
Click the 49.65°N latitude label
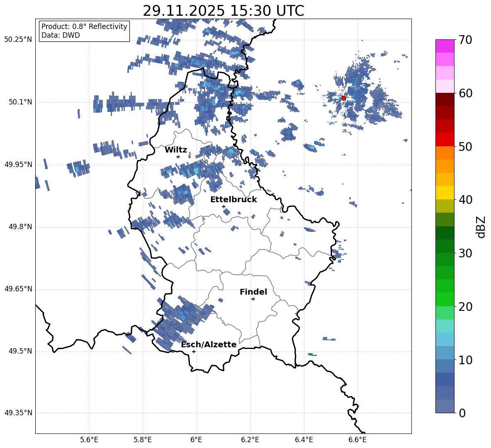coord(18,289)
